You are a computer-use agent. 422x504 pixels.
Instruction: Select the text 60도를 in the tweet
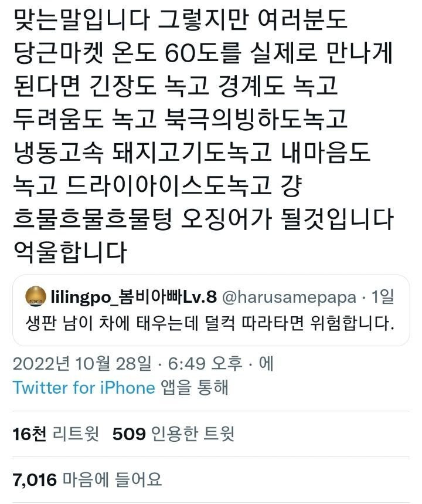pos(203,52)
